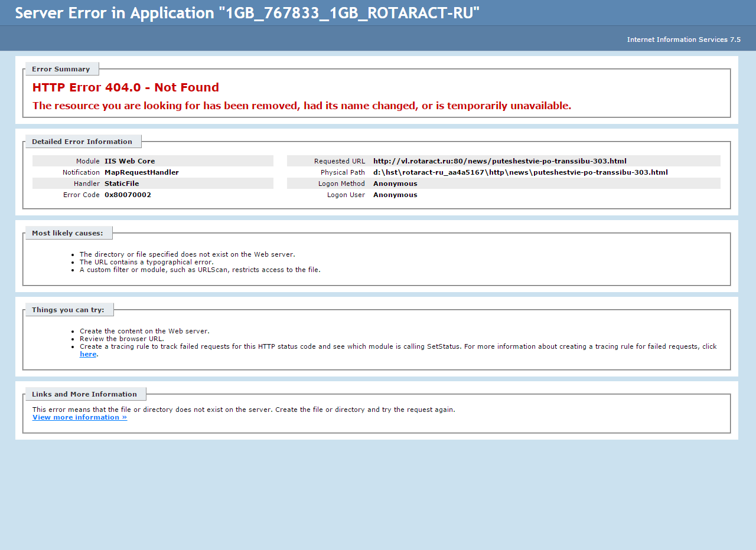Click the Physical Path value d:\hst\rotaract-ru
The height and width of the screenshot is (550, 756).
[x=520, y=172]
